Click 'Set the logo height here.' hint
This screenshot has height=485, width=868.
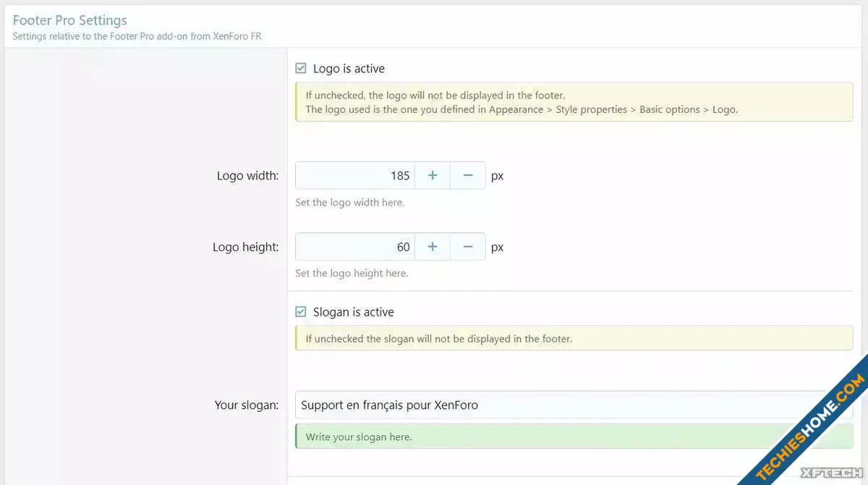point(352,274)
